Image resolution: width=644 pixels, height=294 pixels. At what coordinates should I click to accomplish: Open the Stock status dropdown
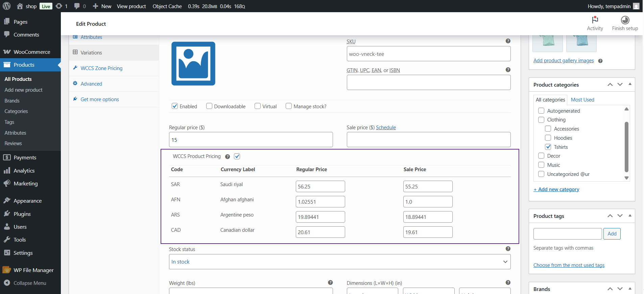click(x=339, y=262)
